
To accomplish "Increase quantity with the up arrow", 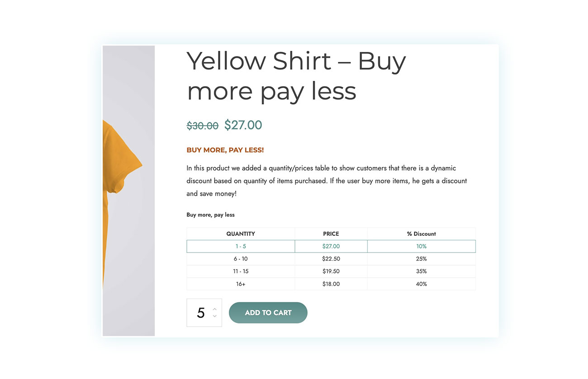I will click(x=214, y=309).
